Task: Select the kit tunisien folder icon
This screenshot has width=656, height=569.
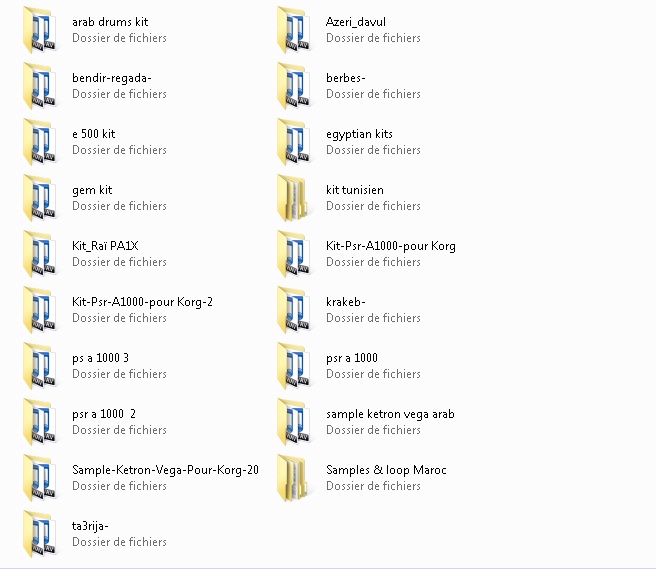Action: (293, 198)
